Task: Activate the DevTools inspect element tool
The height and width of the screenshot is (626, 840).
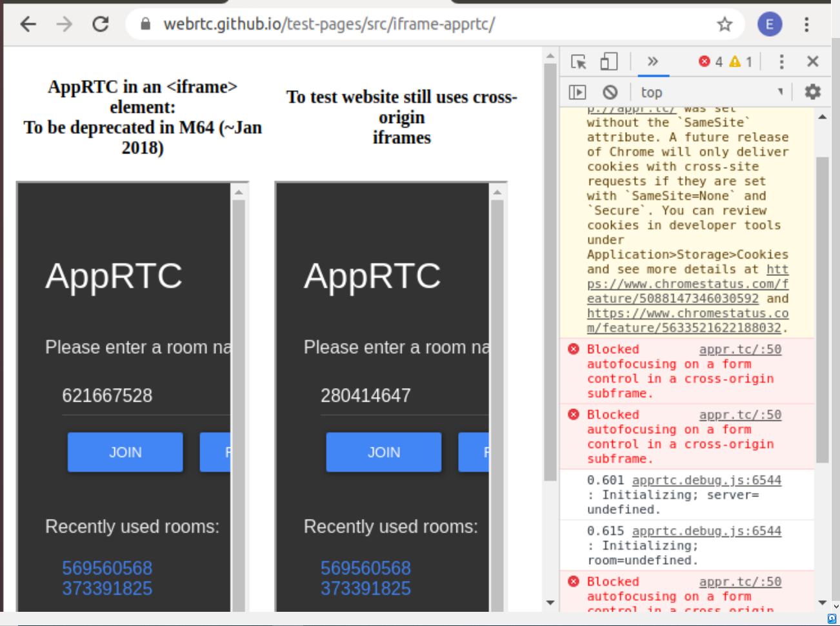Action: pos(579,61)
